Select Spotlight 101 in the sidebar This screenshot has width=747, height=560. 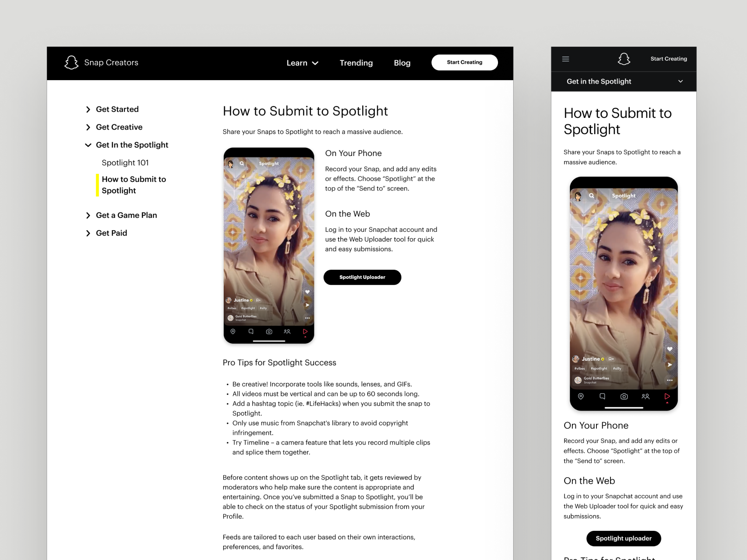tap(125, 163)
